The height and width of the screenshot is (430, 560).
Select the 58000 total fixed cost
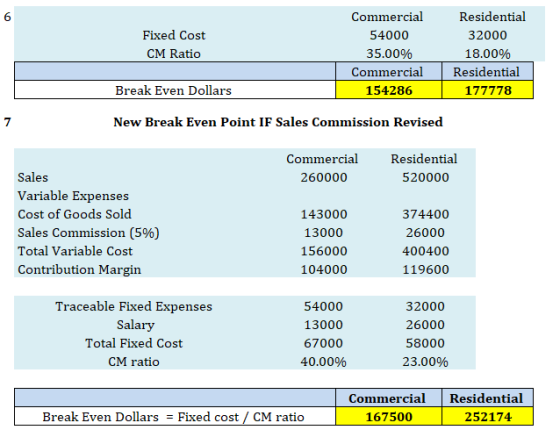425,343
